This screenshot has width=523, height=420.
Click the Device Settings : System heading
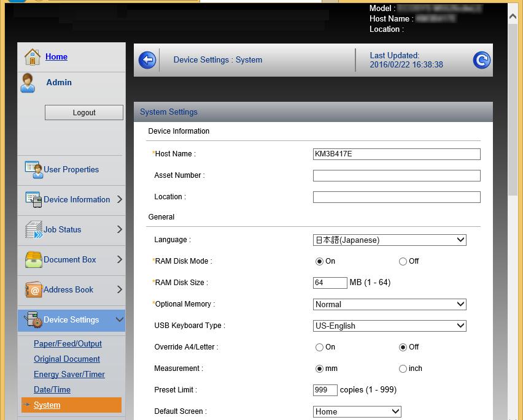(x=218, y=59)
